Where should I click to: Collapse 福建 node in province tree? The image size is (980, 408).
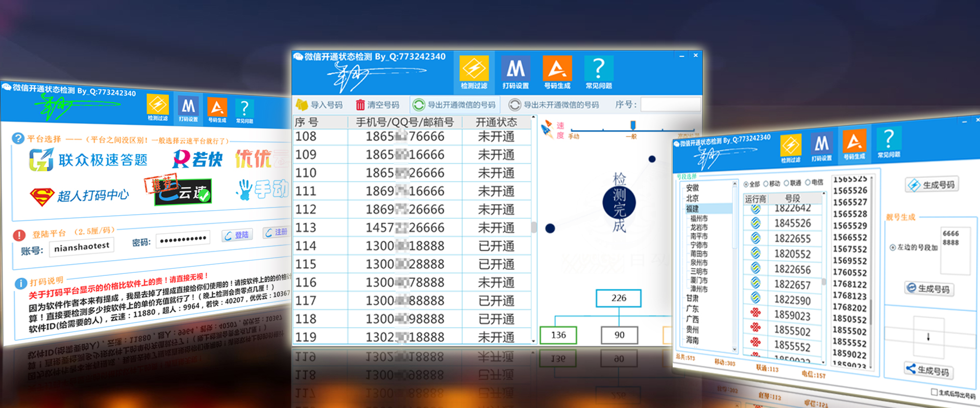pos(692,209)
